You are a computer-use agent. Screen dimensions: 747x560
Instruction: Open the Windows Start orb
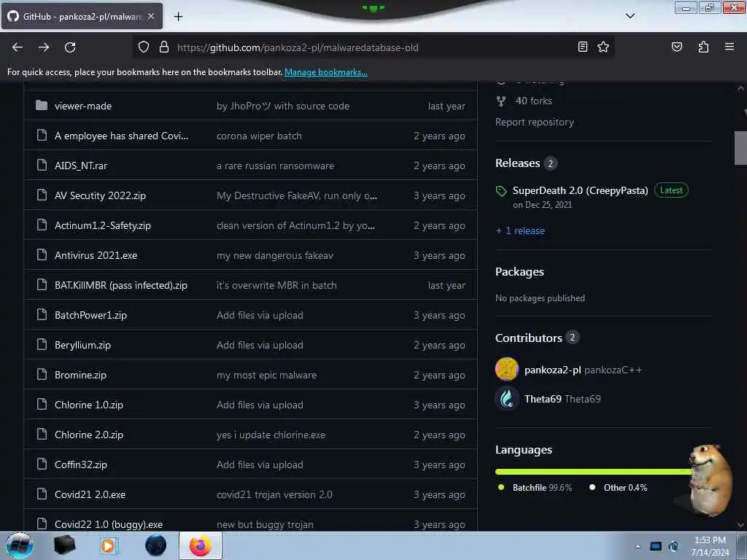[19, 545]
